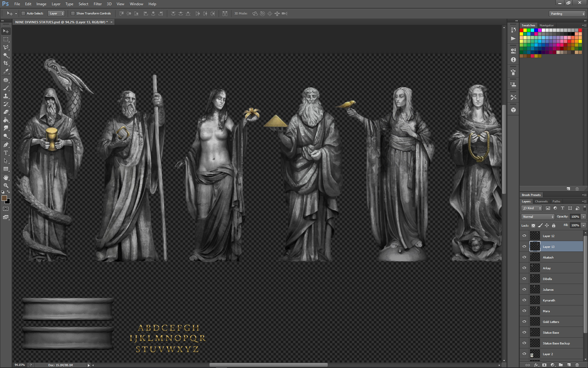Select the Hand tool
This screenshot has width=588, height=368.
(6, 178)
